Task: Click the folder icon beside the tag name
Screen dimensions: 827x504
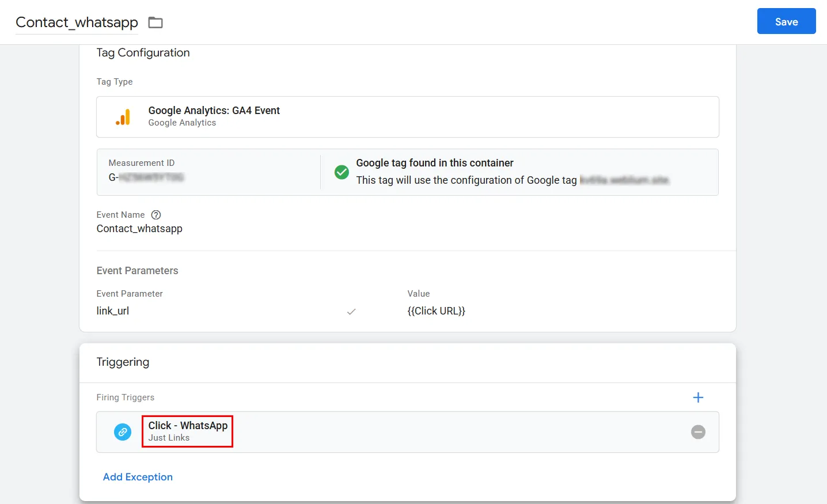Action: [155, 22]
